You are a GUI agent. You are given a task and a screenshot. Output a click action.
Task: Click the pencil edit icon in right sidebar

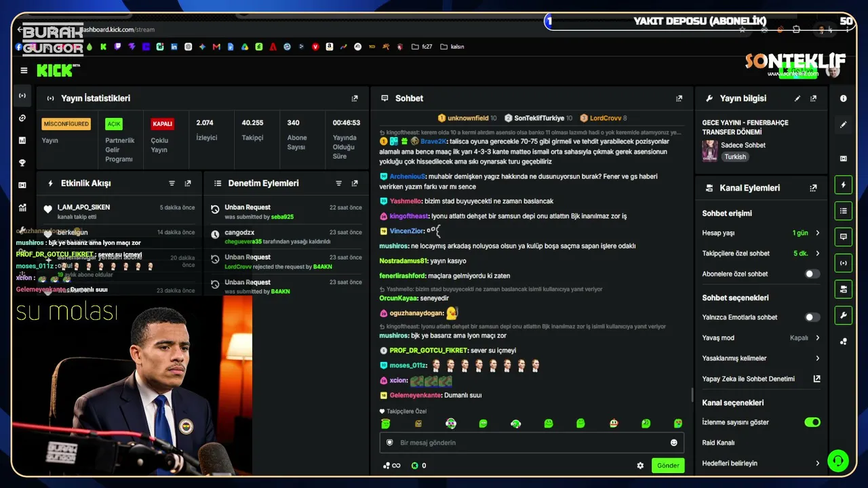pos(844,125)
